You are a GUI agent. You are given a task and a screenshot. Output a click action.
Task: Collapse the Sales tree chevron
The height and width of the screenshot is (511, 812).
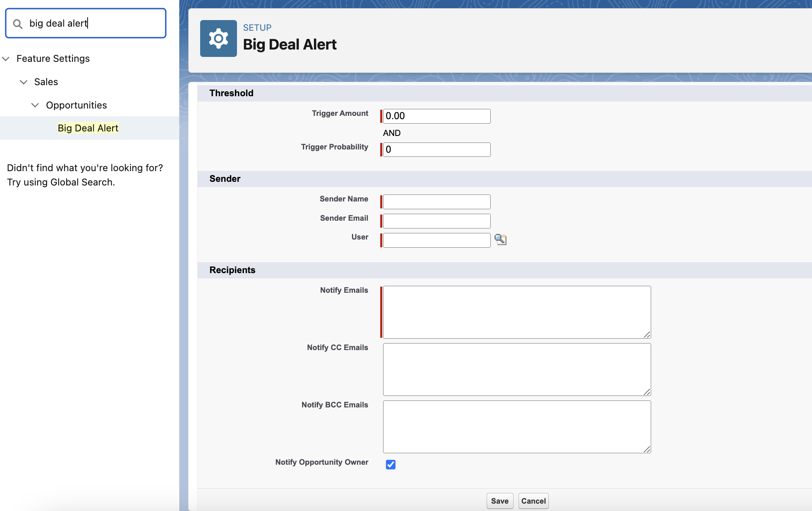[x=24, y=82]
